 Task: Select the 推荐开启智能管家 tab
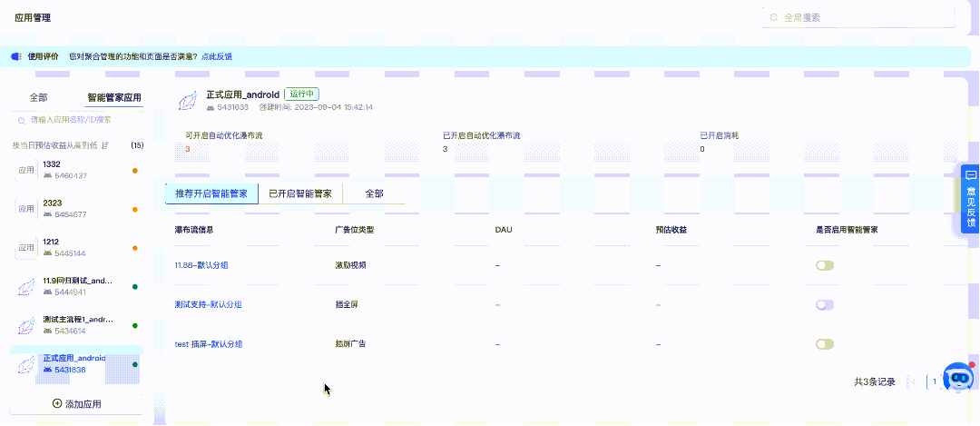(211, 193)
